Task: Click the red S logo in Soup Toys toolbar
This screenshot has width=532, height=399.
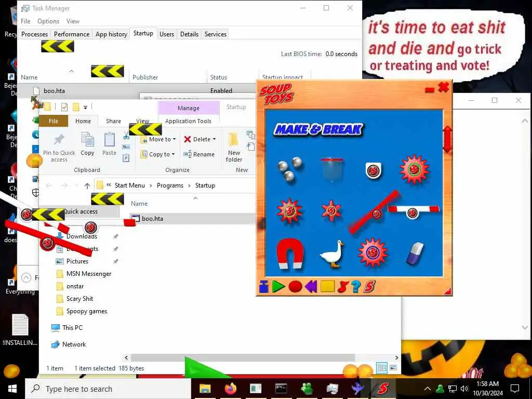Action: pos(369,287)
